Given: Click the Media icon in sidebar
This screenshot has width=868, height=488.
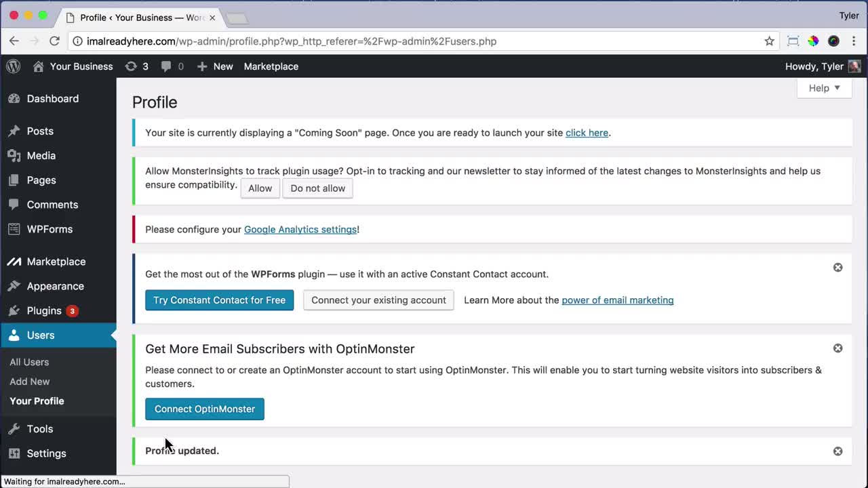Looking at the screenshot, I should [x=14, y=155].
